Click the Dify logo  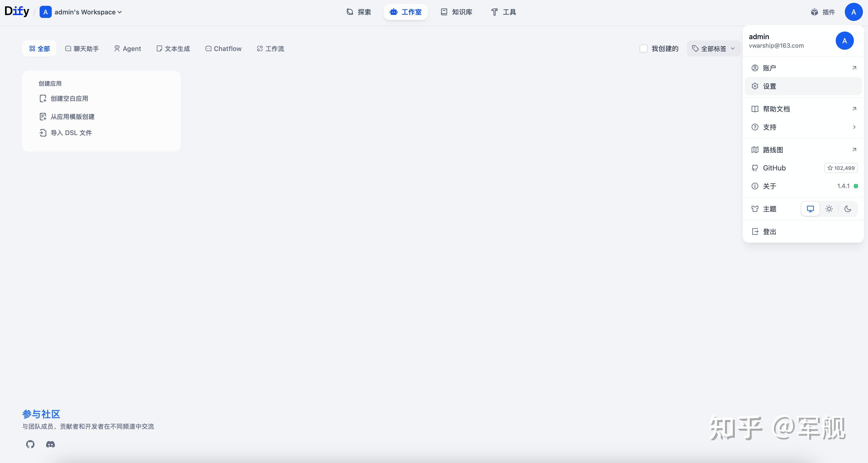(x=17, y=11)
